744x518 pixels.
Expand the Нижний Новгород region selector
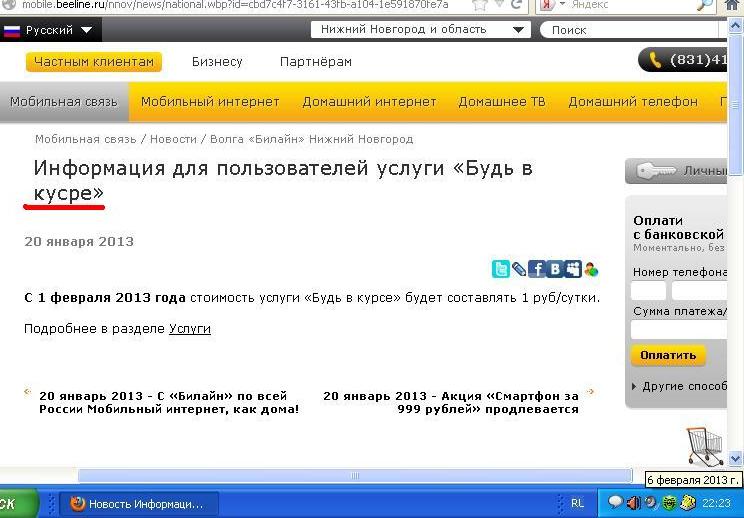[418, 29]
